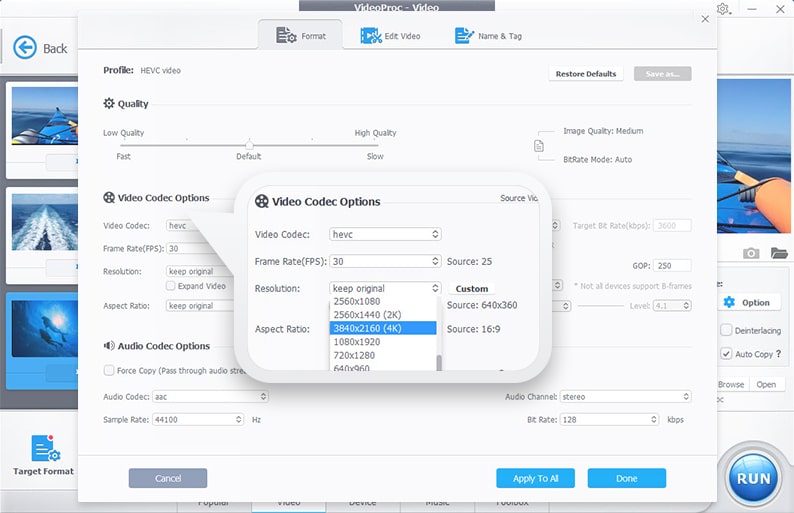Click the Auto Copy help question mark
The image size is (794, 513).
click(778, 353)
